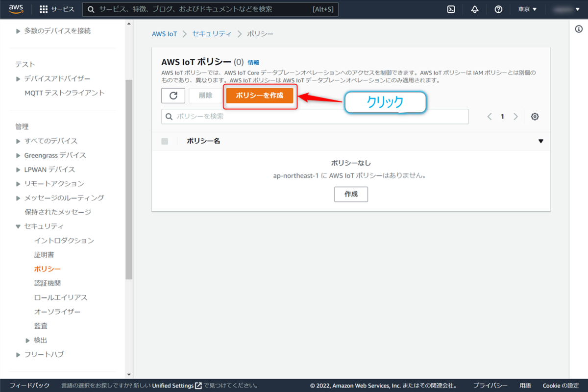The image size is (588, 392).
Task: Open 証明書 page
Action: pos(44,255)
